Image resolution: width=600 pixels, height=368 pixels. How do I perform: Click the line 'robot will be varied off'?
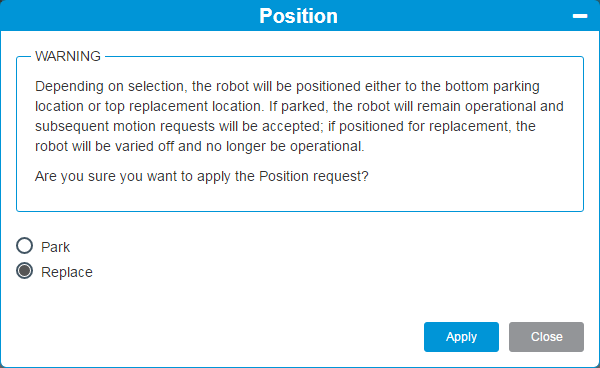(199, 146)
